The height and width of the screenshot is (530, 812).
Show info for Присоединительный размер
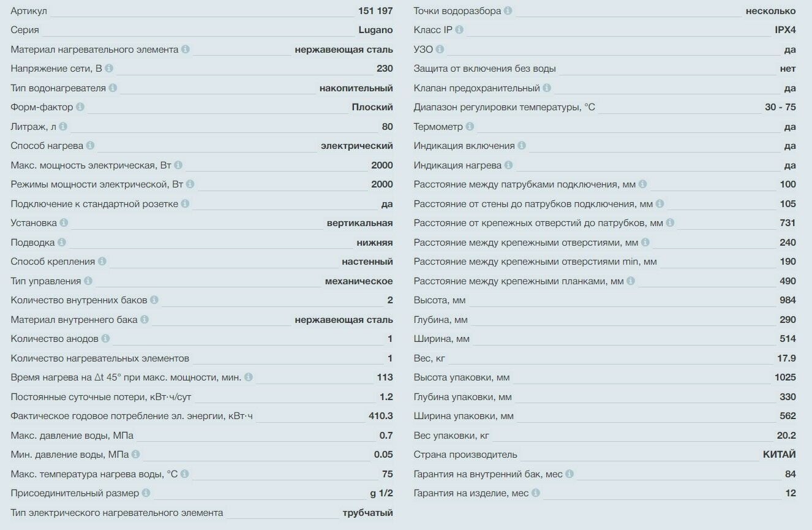pyautogui.click(x=146, y=492)
